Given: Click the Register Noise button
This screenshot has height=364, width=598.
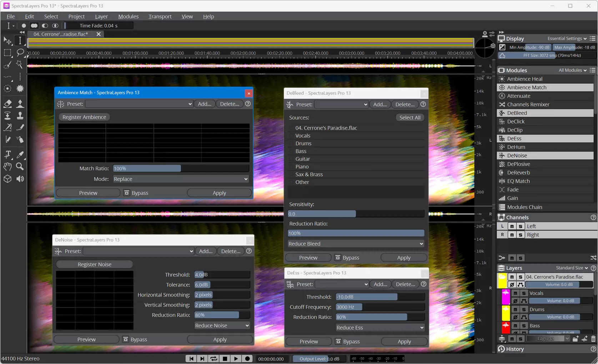Looking at the screenshot, I should (95, 264).
